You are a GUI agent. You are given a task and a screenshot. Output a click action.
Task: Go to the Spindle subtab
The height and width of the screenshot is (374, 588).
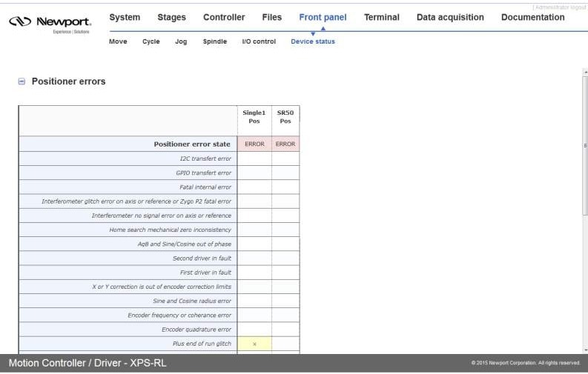click(214, 41)
